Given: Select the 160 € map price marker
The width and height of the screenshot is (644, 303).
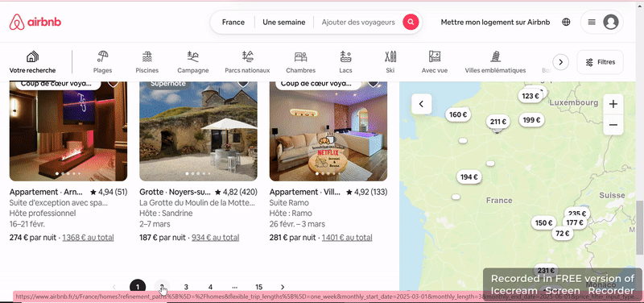Looking at the screenshot, I should (x=458, y=114).
